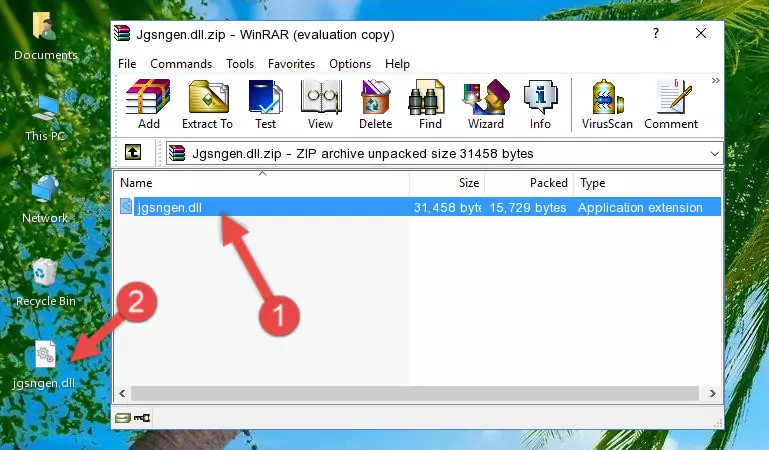Open the Options menu
This screenshot has width=769, height=450.
coord(350,64)
